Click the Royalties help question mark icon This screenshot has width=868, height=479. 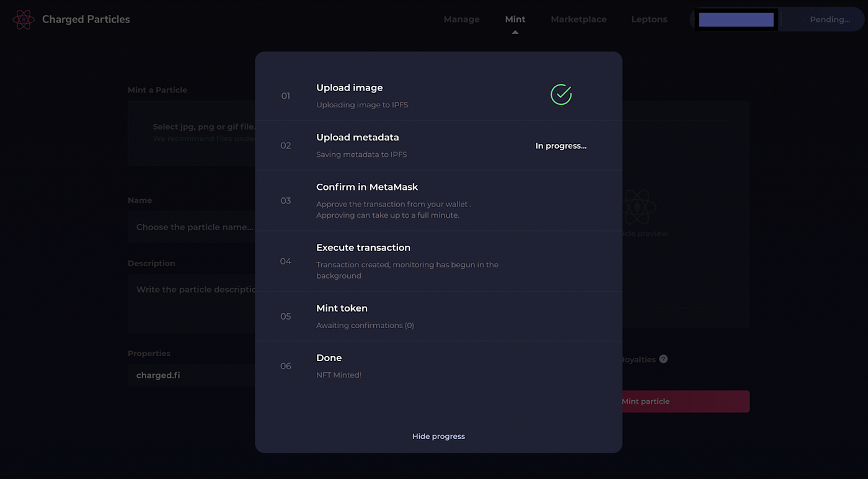tap(663, 359)
